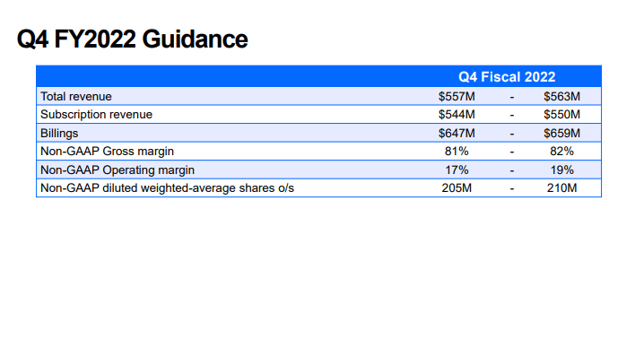Select the Q4 Fiscal 2022 column header

point(507,77)
